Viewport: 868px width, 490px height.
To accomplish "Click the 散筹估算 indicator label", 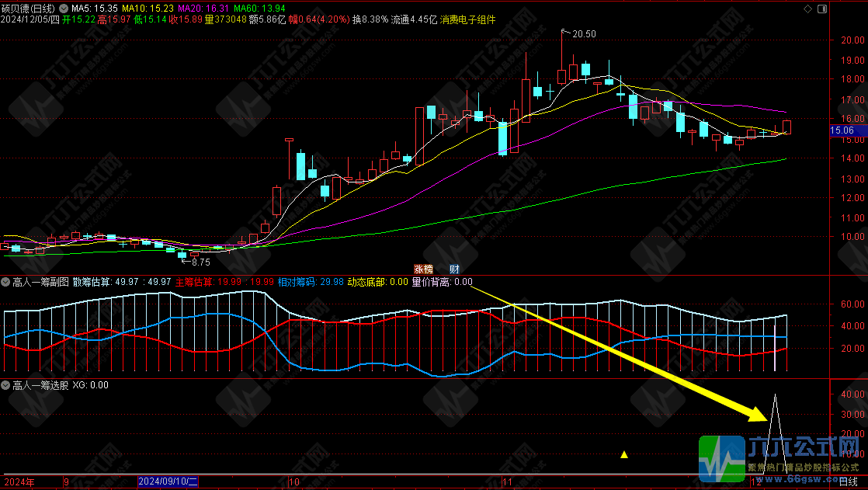I will (92, 282).
